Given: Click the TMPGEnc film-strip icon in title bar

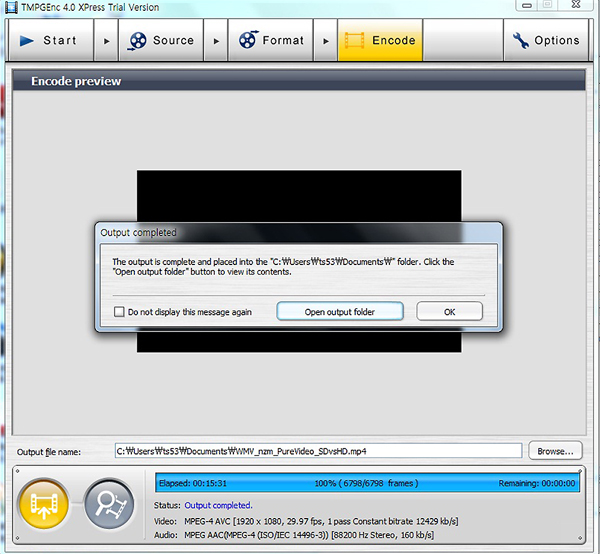Looking at the screenshot, I should coord(11,7).
